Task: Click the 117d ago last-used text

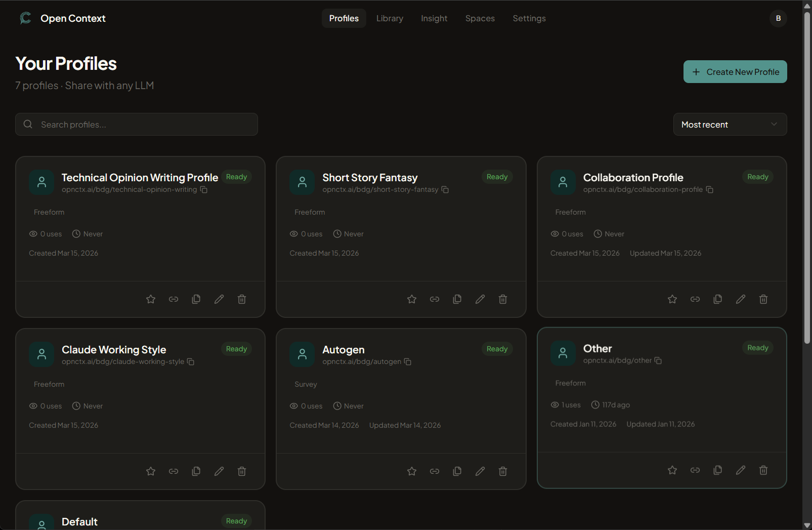Action: [616, 405]
